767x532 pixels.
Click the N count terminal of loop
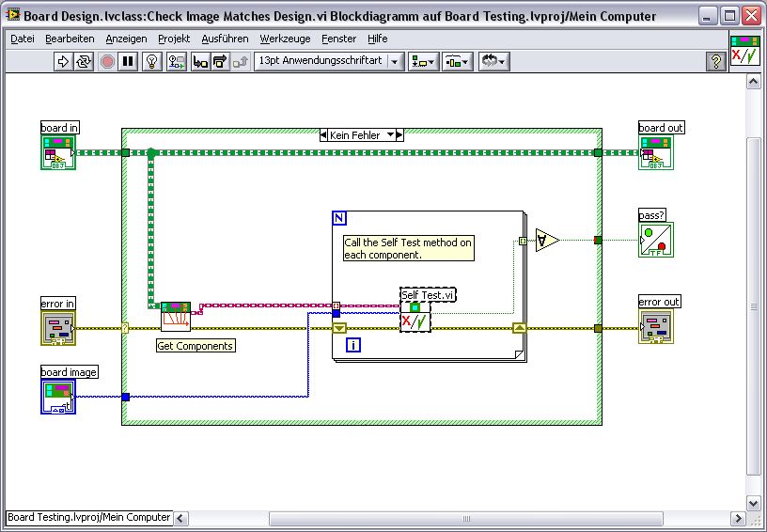339,218
